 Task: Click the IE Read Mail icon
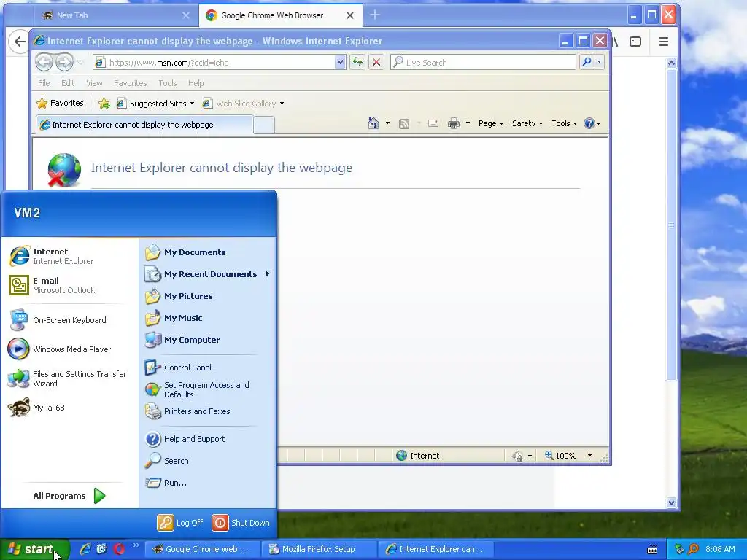tap(433, 124)
